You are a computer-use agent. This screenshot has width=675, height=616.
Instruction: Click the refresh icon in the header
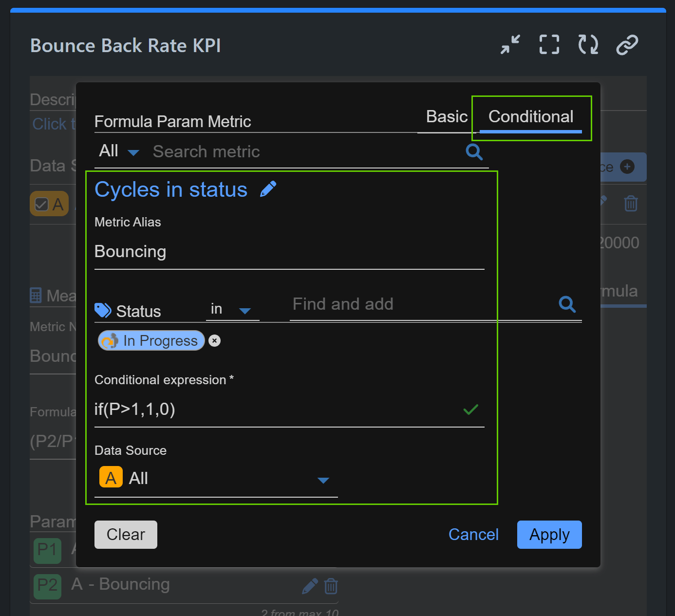(587, 44)
